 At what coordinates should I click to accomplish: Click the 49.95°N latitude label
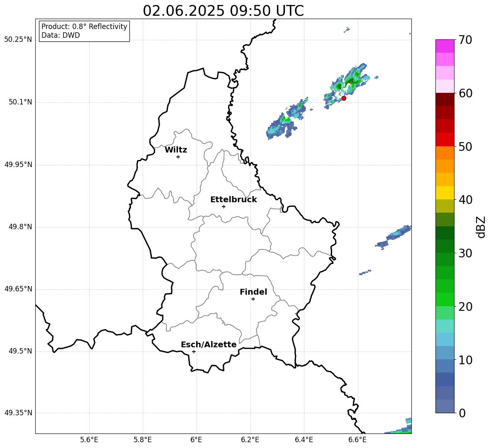click(18, 164)
